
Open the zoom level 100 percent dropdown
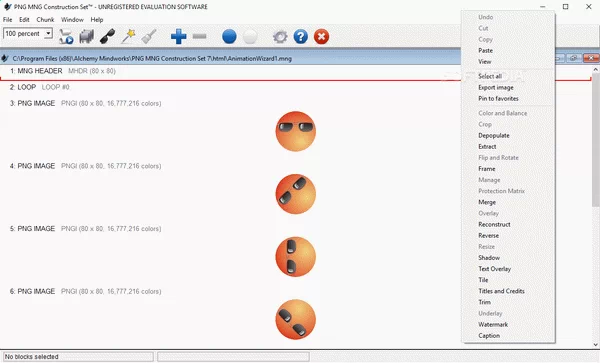tap(48, 34)
